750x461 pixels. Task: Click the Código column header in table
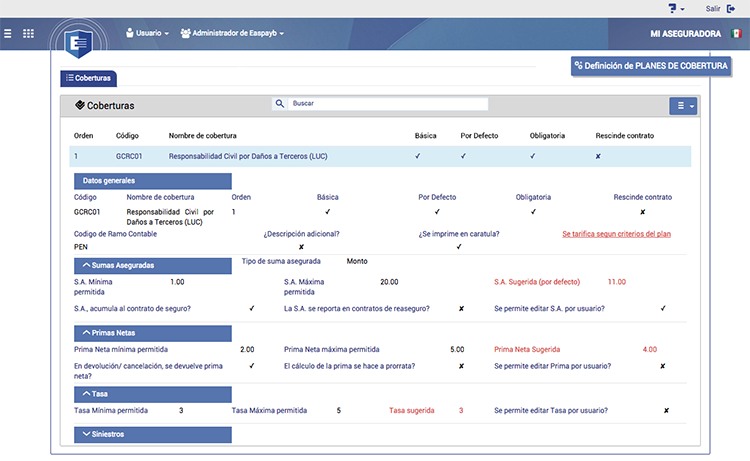point(127,136)
